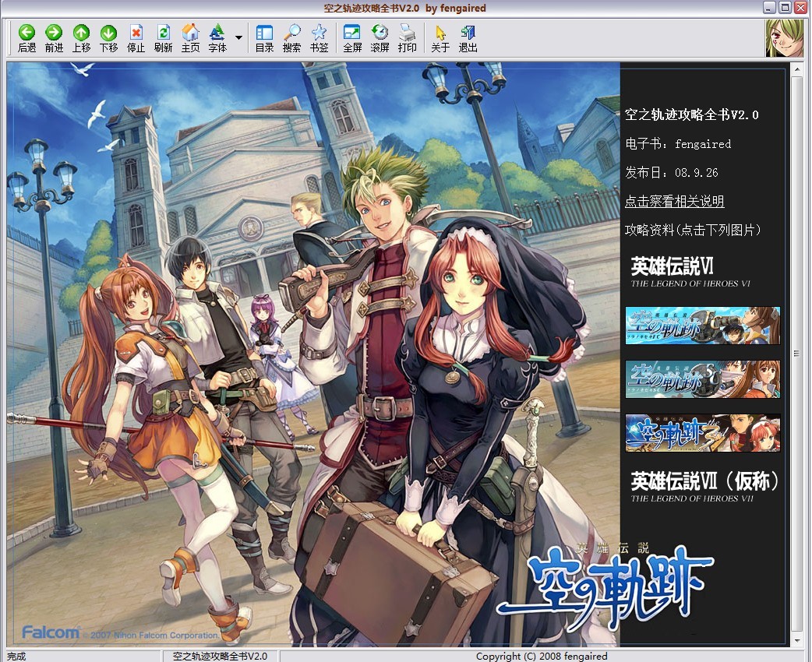This screenshot has height=662, width=812.
Task: Click the 攻略资料(点击下列图片) text
Action: (693, 230)
